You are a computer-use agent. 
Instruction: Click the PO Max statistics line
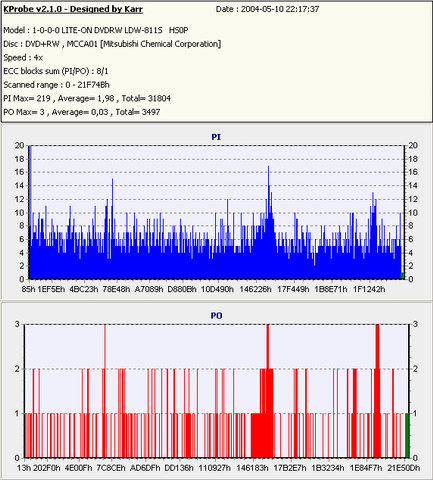82,112
